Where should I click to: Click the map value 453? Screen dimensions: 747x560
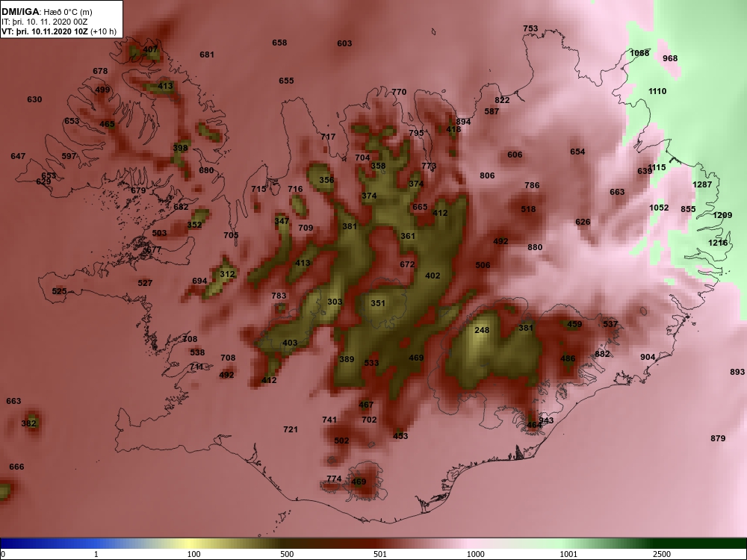point(400,436)
